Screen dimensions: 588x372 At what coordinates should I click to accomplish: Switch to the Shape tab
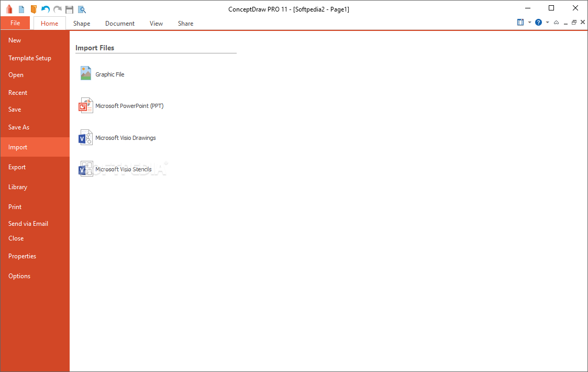point(82,23)
